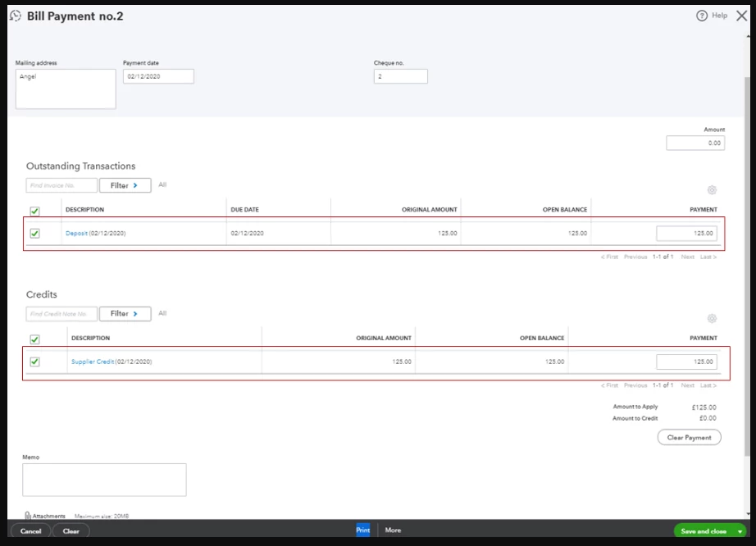
Task: Uncheck the Supplier Credit row checkbox
Action: (34, 362)
